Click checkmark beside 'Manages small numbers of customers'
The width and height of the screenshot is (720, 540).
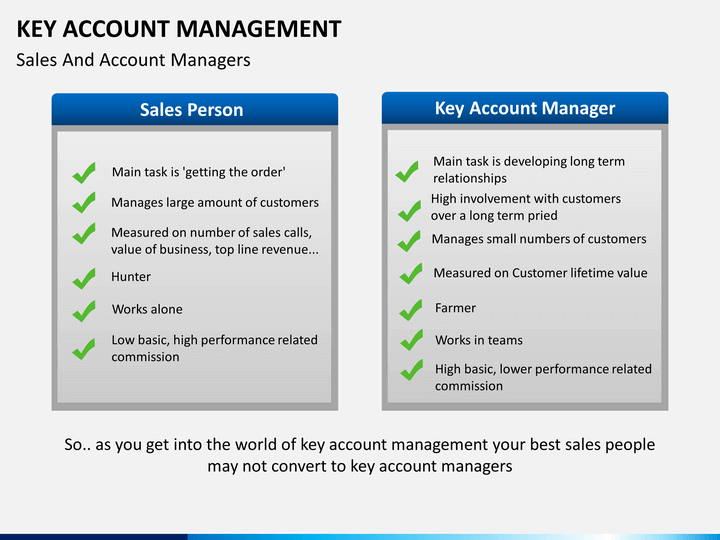point(409,241)
